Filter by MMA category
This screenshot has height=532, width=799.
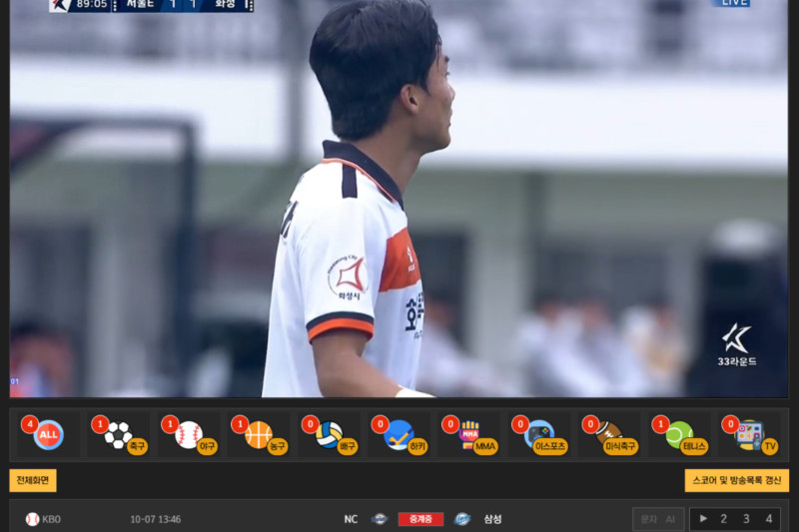click(x=469, y=434)
